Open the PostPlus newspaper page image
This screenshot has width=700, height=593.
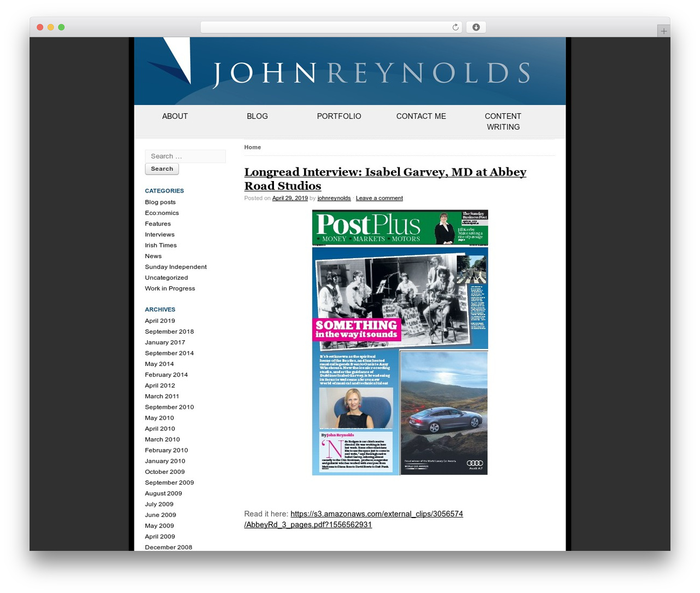400,342
